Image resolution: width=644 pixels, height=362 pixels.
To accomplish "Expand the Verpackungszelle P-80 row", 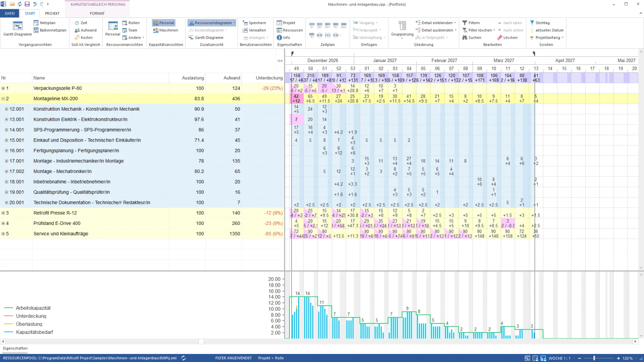I will point(3,88).
